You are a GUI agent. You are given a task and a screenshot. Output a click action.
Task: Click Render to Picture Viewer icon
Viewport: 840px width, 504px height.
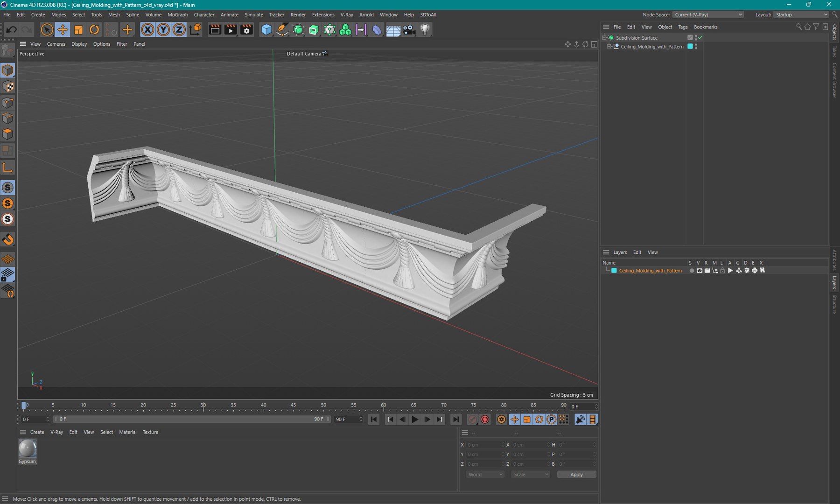(x=231, y=30)
